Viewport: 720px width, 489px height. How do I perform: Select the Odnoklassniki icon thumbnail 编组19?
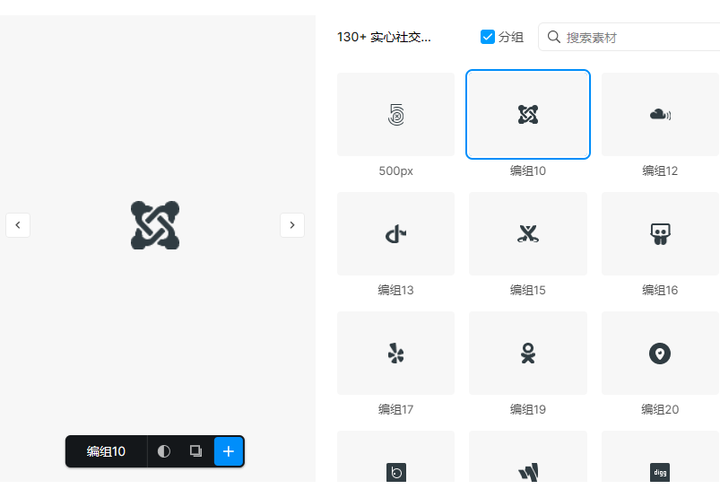tap(528, 353)
